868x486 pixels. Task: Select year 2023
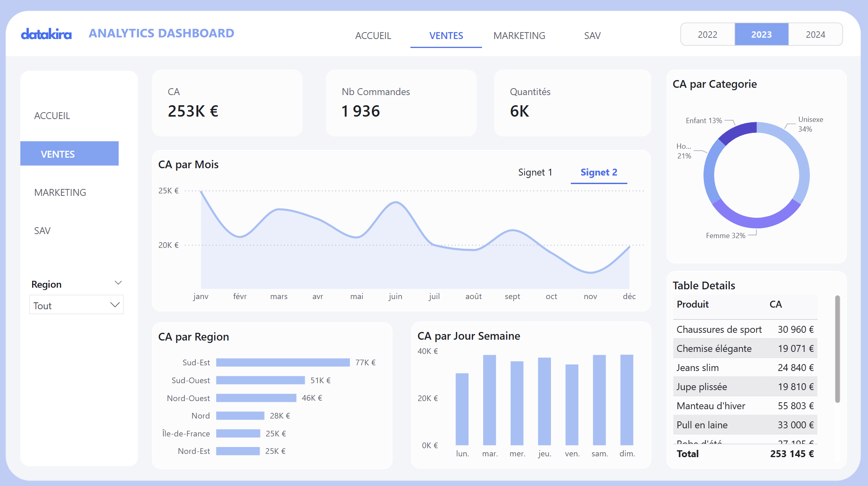pos(761,35)
